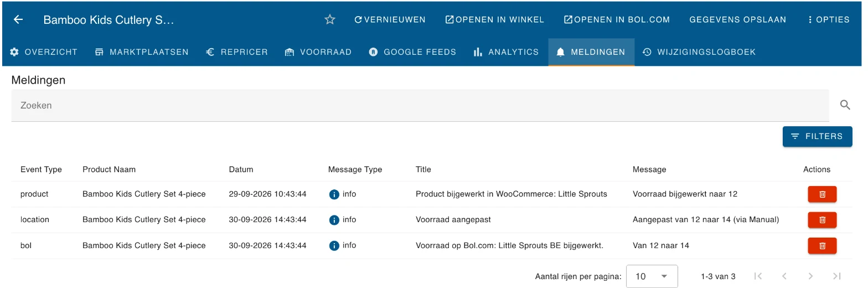Open product via Openen in Winkel
Viewport: 868px width, 288px height.
[x=494, y=19]
